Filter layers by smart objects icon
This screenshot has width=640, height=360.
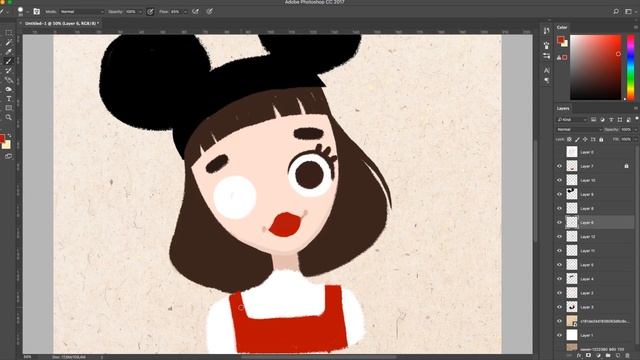(628, 120)
